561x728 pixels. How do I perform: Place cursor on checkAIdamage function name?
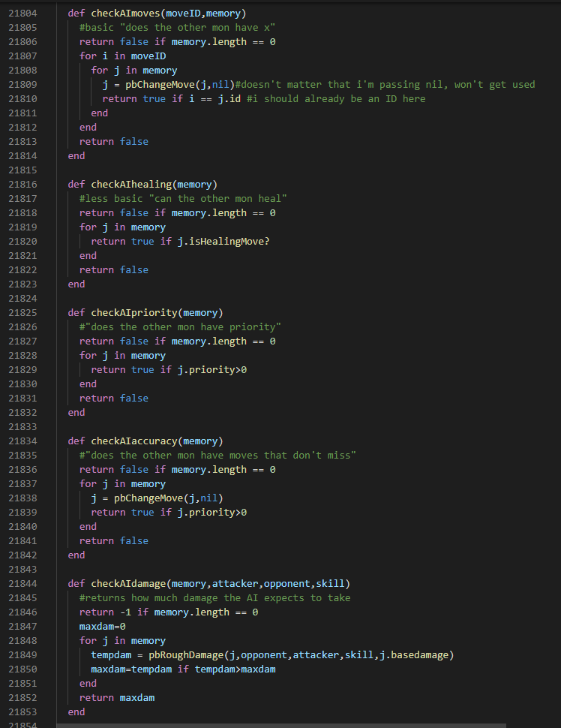coord(128,584)
